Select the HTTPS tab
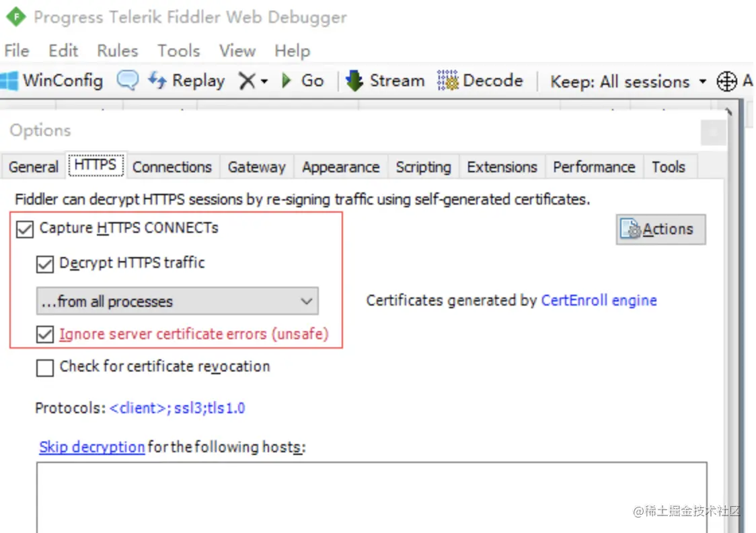Image resolution: width=756 pixels, height=533 pixels. (96, 165)
